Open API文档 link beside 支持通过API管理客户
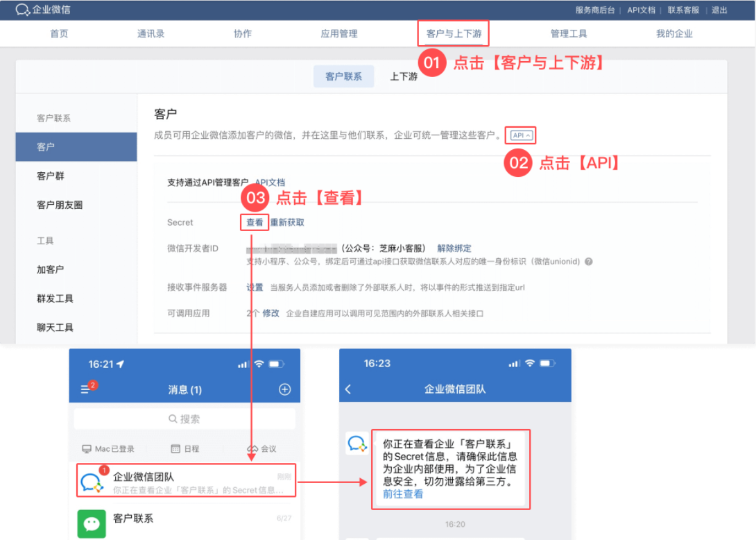Screen dimensions: 756x540 coord(270,183)
